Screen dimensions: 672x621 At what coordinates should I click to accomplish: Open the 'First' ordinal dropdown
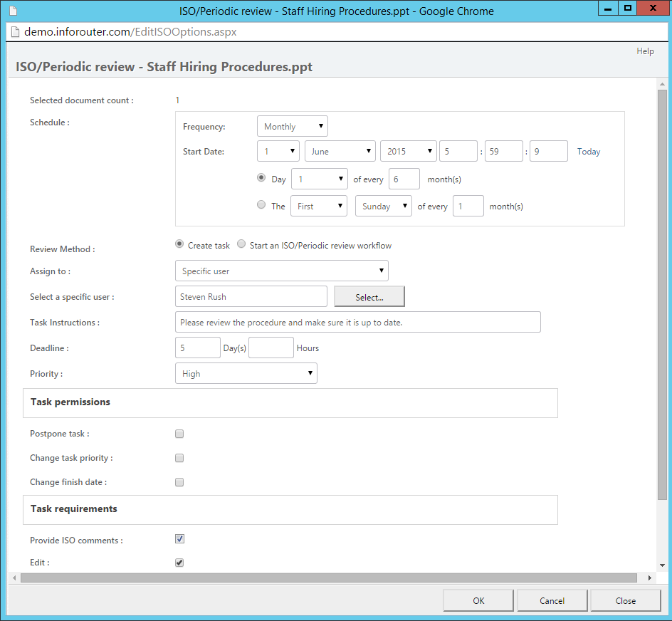pos(319,206)
